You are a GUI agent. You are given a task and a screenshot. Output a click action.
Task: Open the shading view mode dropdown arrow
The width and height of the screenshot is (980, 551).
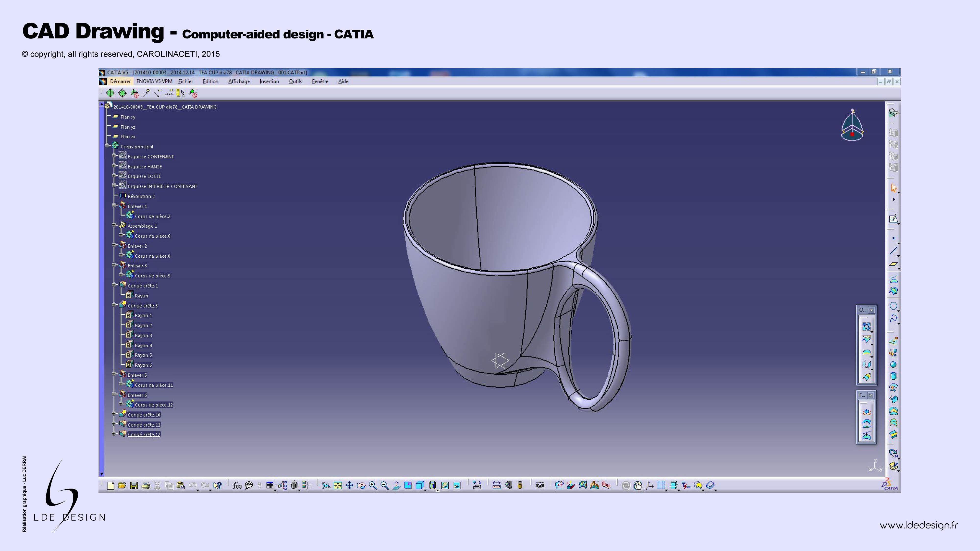(438, 491)
